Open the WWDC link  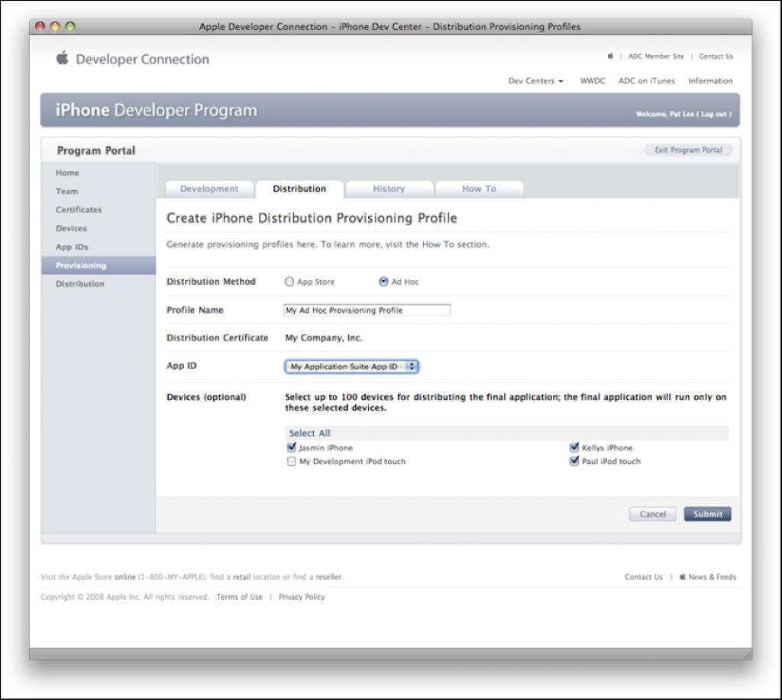coord(593,81)
